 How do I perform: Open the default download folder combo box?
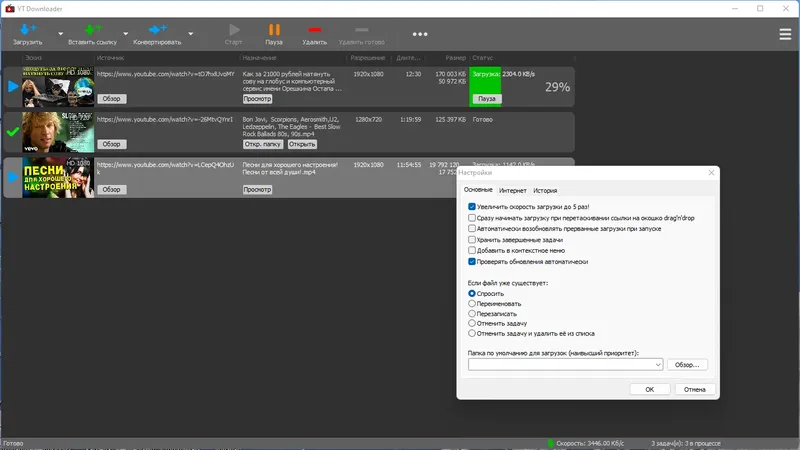tap(565, 364)
